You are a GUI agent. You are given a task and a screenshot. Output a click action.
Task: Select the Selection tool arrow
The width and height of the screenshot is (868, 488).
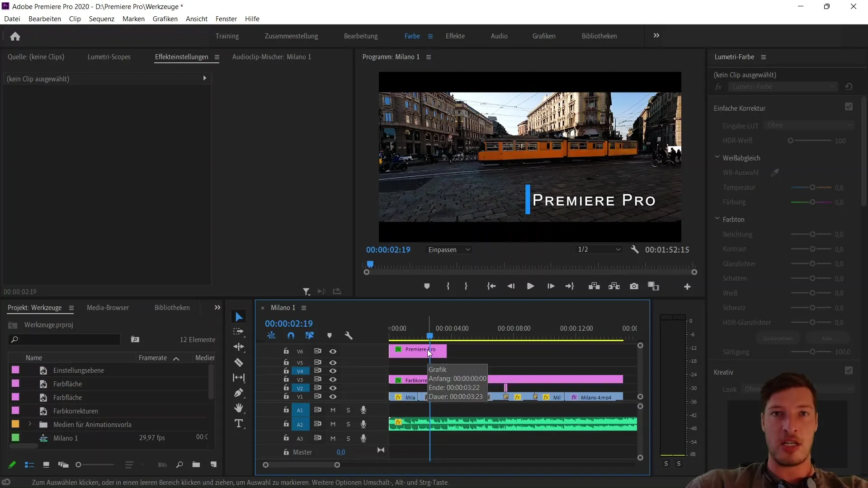click(x=239, y=317)
